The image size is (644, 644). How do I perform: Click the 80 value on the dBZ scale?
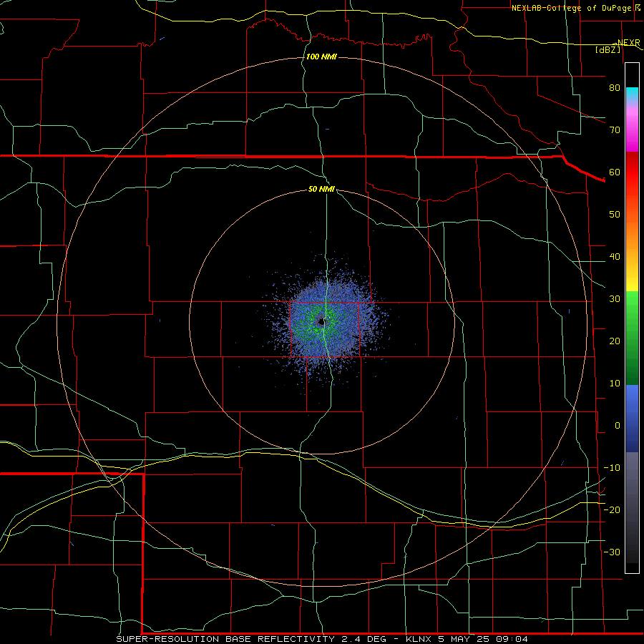[x=615, y=88]
